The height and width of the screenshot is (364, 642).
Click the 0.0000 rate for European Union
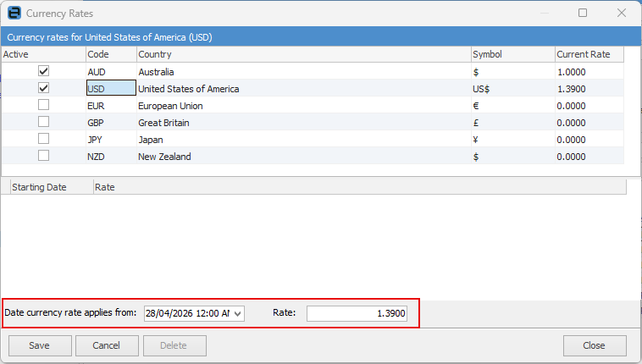tap(589, 106)
